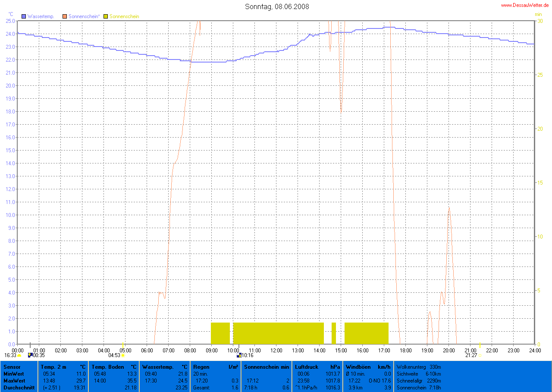Click the yellow icon next to 16:33
Screen dimensions: 552x392
[x=19, y=355]
